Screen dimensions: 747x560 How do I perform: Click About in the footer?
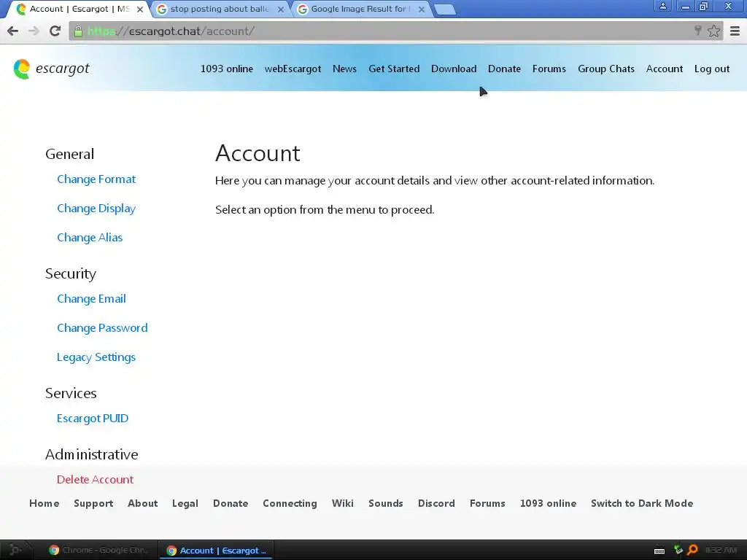coord(142,503)
